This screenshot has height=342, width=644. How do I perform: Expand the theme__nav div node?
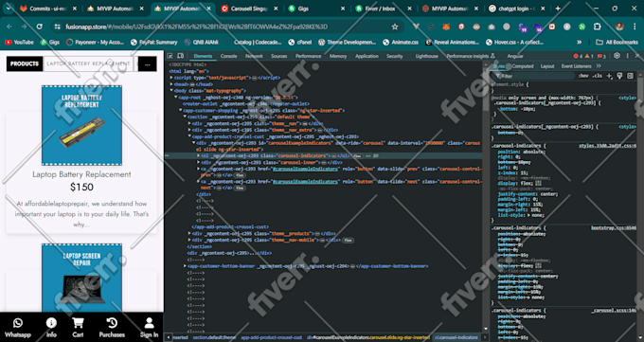tap(189, 123)
